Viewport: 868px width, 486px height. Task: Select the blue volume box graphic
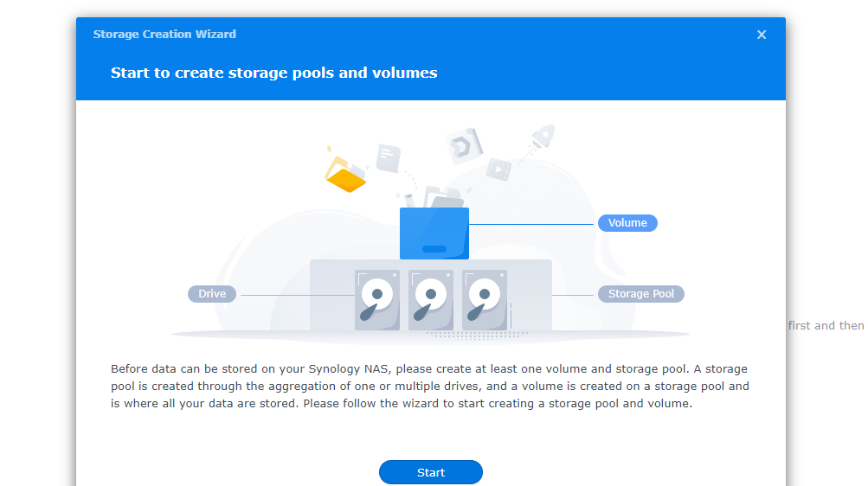point(434,233)
